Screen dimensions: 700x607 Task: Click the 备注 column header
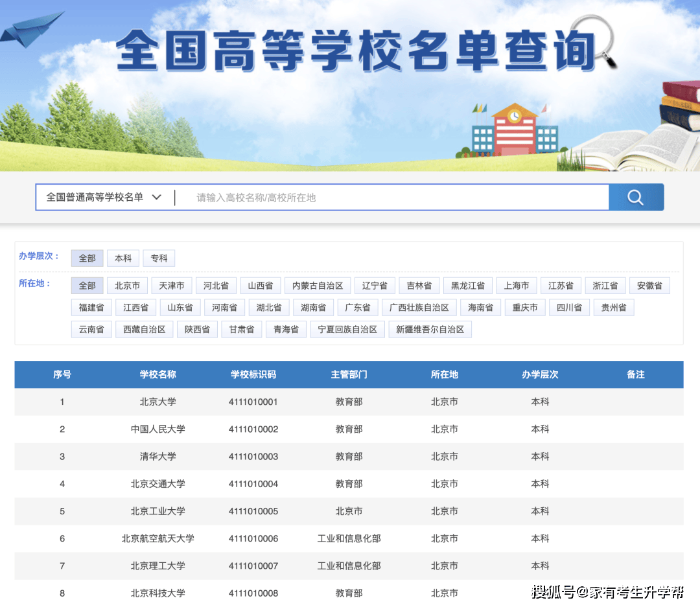[635, 374]
